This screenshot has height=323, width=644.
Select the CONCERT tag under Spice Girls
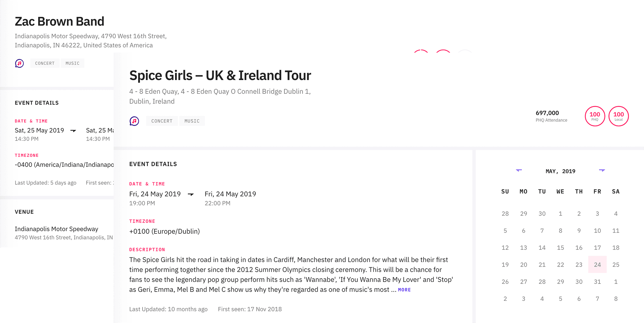tap(162, 121)
